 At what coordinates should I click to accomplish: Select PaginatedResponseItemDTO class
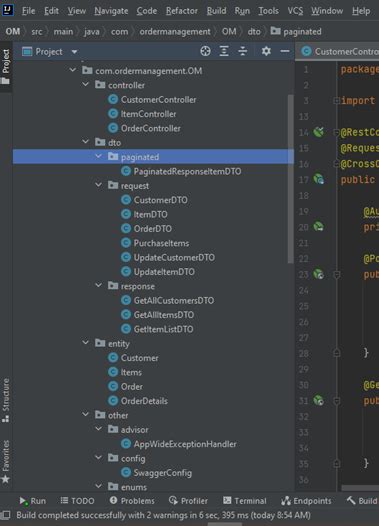[187, 171]
